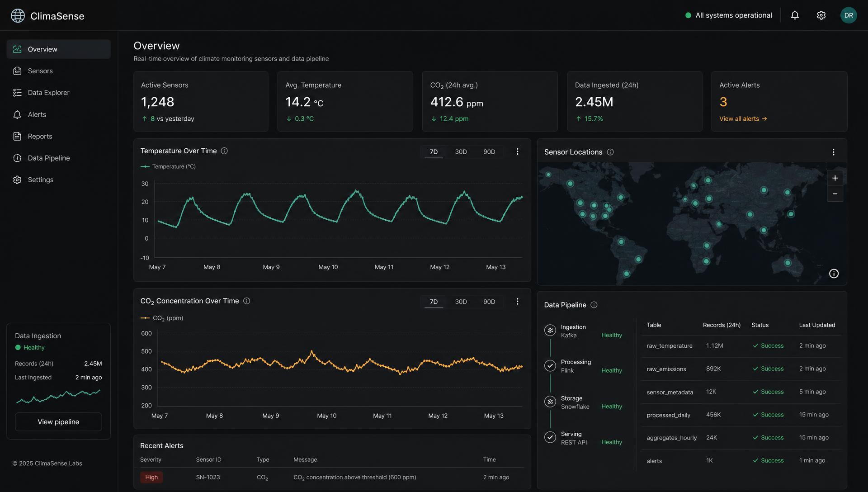Click the raw_emissions table name
The image size is (868, 492).
coord(666,369)
